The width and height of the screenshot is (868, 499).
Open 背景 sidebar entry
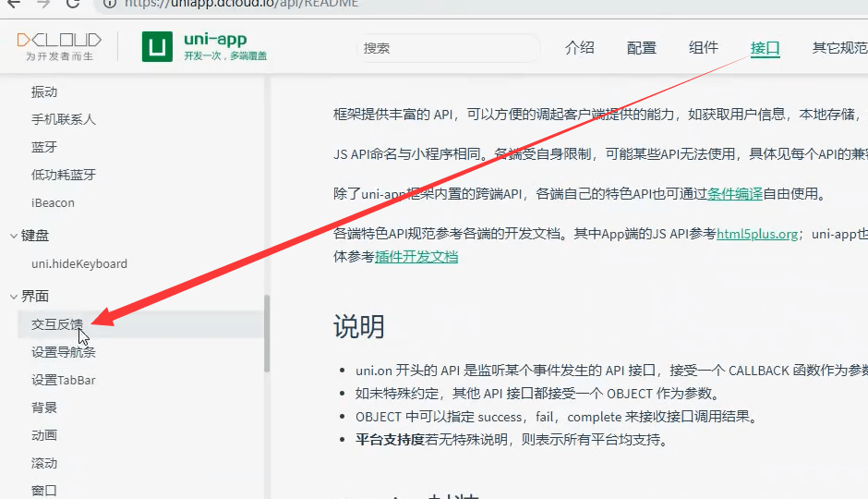[44, 408]
